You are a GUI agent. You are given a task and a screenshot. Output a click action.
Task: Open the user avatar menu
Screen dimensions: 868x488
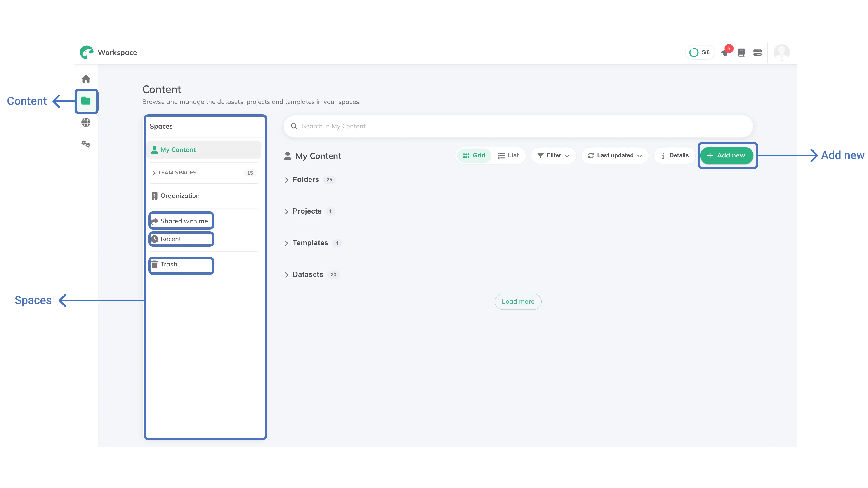tap(782, 52)
